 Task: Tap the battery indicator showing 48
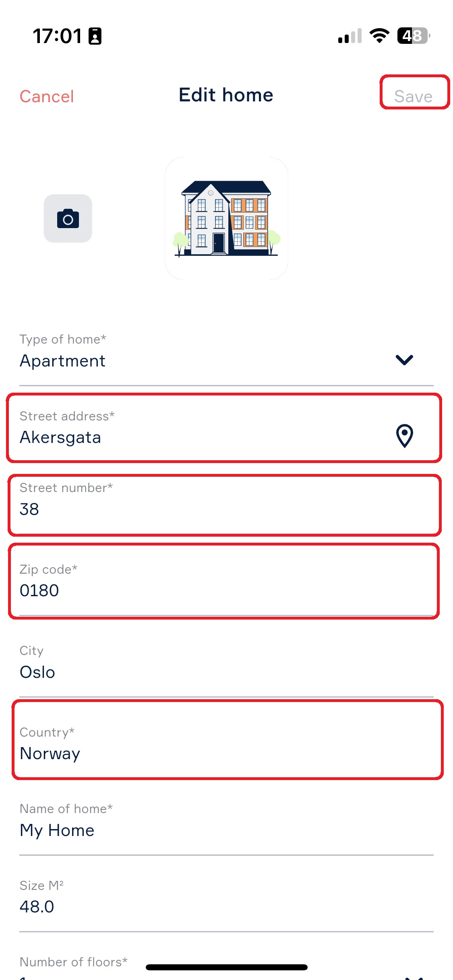[x=414, y=36]
